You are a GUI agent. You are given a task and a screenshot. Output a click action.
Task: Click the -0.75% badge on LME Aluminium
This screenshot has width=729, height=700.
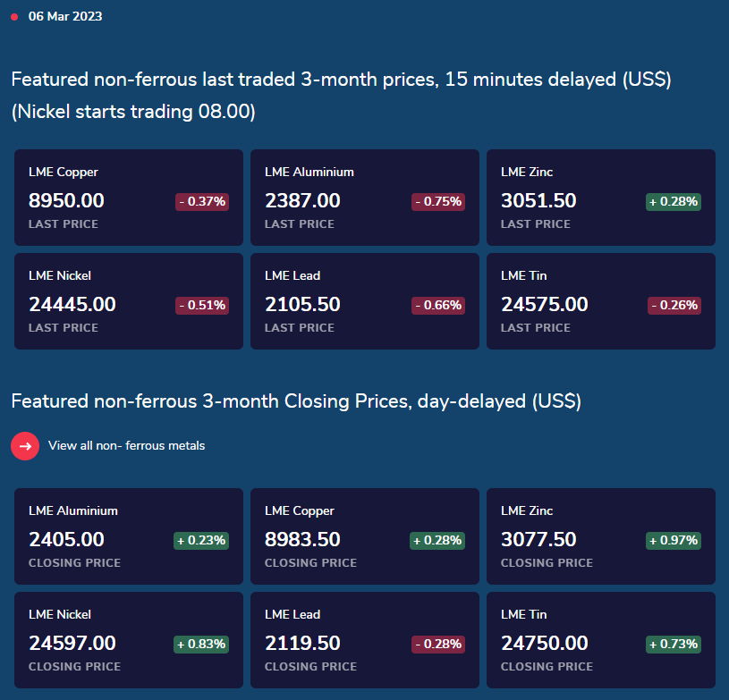pyautogui.click(x=438, y=202)
